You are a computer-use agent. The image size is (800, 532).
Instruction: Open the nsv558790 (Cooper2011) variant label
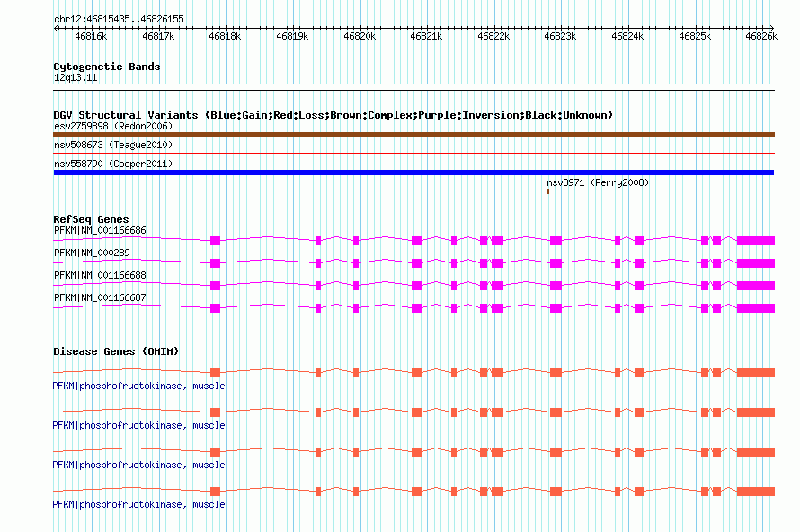pyautogui.click(x=113, y=164)
